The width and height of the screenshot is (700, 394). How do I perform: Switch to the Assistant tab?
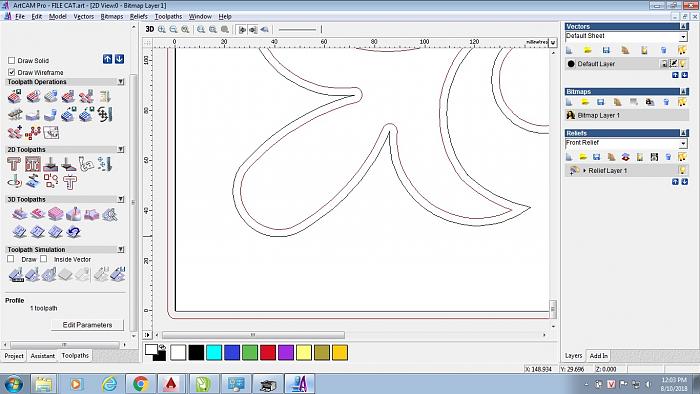(x=42, y=356)
